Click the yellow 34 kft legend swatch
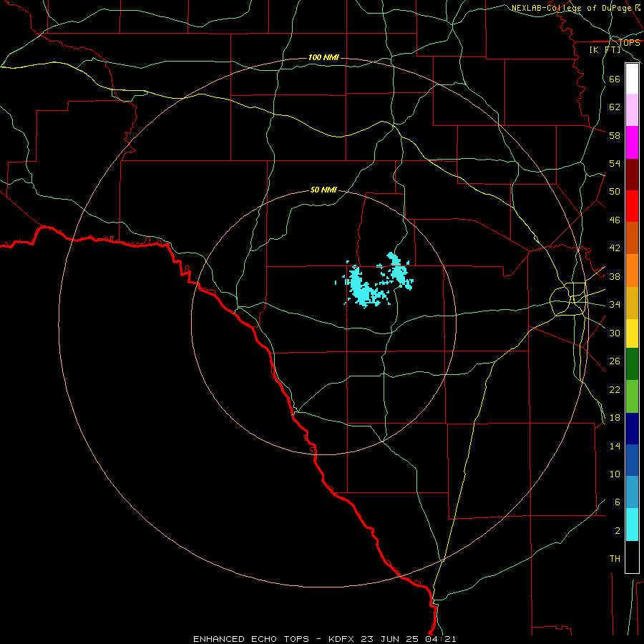This screenshot has height=644, width=644. coord(632,333)
